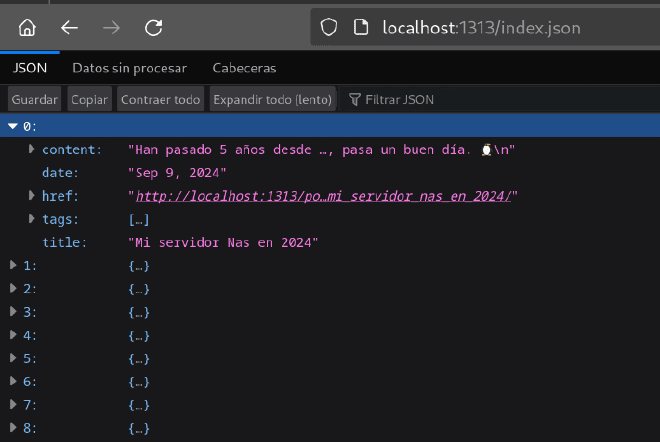Click the Copiar button

tap(89, 99)
